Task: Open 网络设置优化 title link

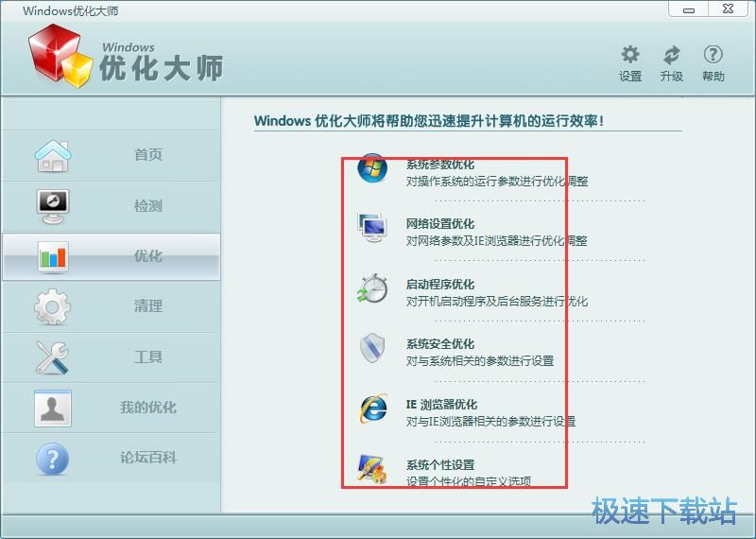Action: (x=440, y=224)
